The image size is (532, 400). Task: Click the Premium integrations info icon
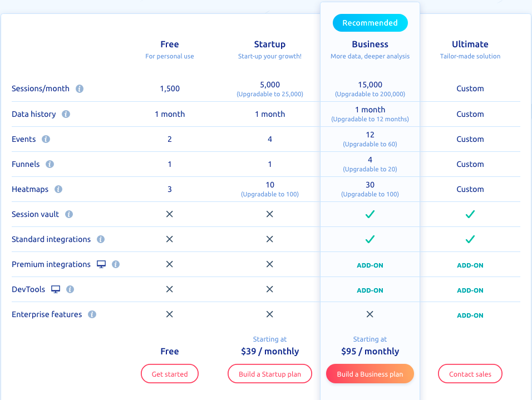116,264
